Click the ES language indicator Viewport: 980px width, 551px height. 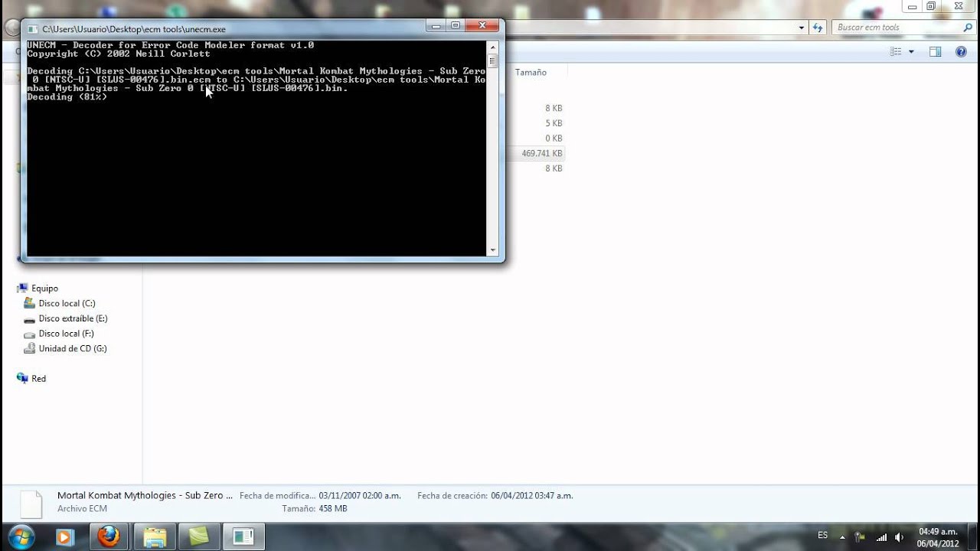point(823,536)
